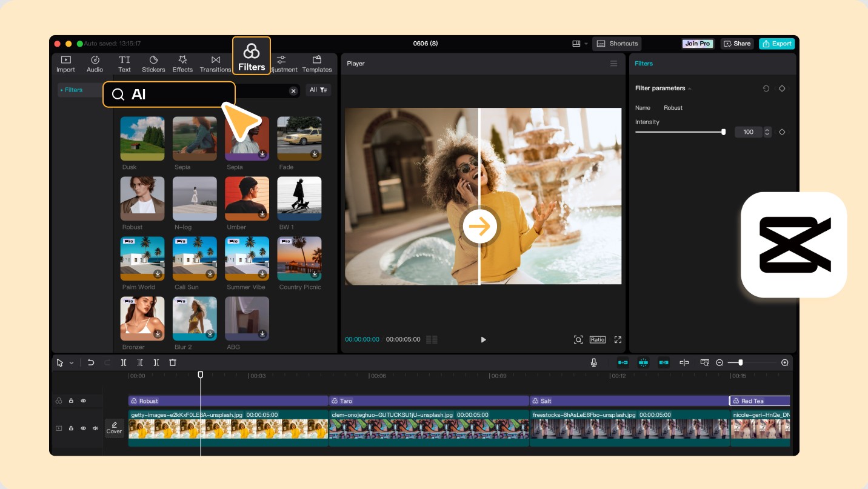Switch to the Transitions tab
The height and width of the screenshot is (489, 868).
pos(215,64)
